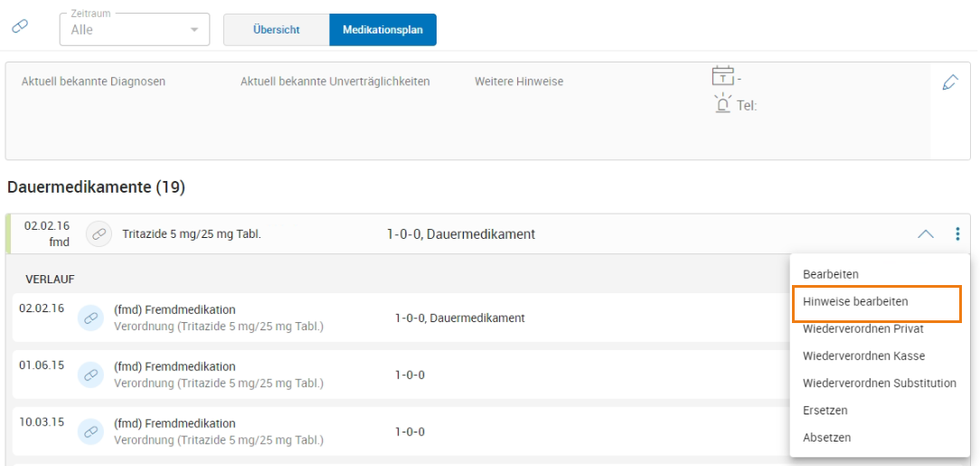Select Wiederverordnen Privat menu entry
980x466 pixels.
click(862, 328)
